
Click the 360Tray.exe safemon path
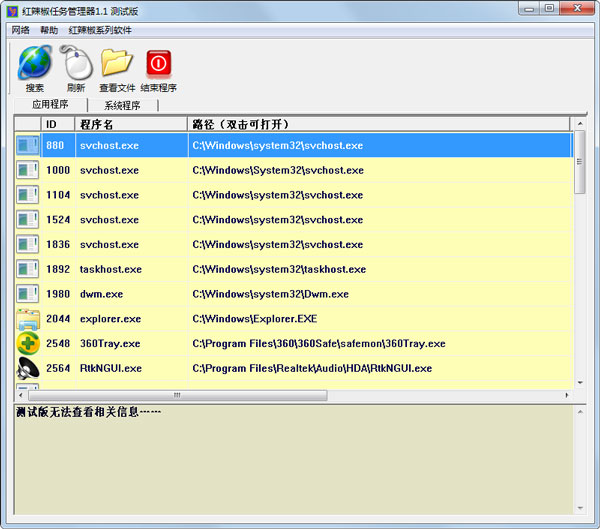pos(319,343)
